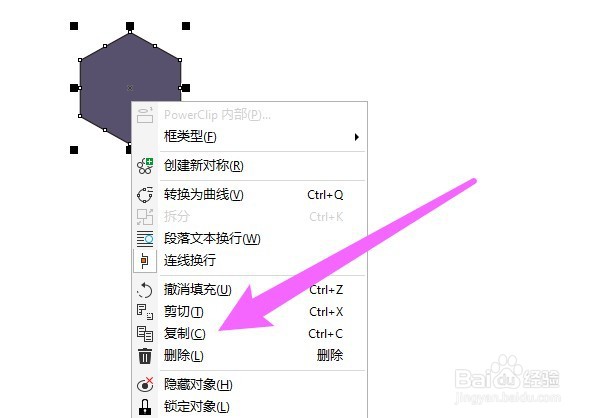Screen dimensions: 593x418
Task: Click the paragraph text wrap icon
Action: tap(145, 239)
